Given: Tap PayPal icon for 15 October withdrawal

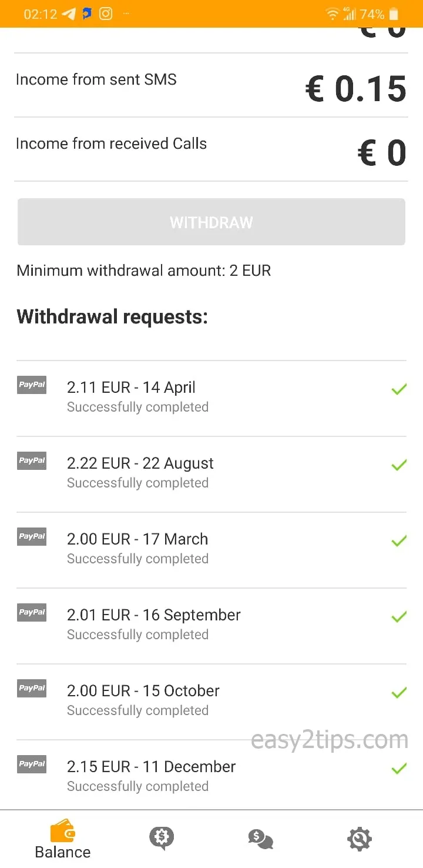Looking at the screenshot, I should point(32,688).
